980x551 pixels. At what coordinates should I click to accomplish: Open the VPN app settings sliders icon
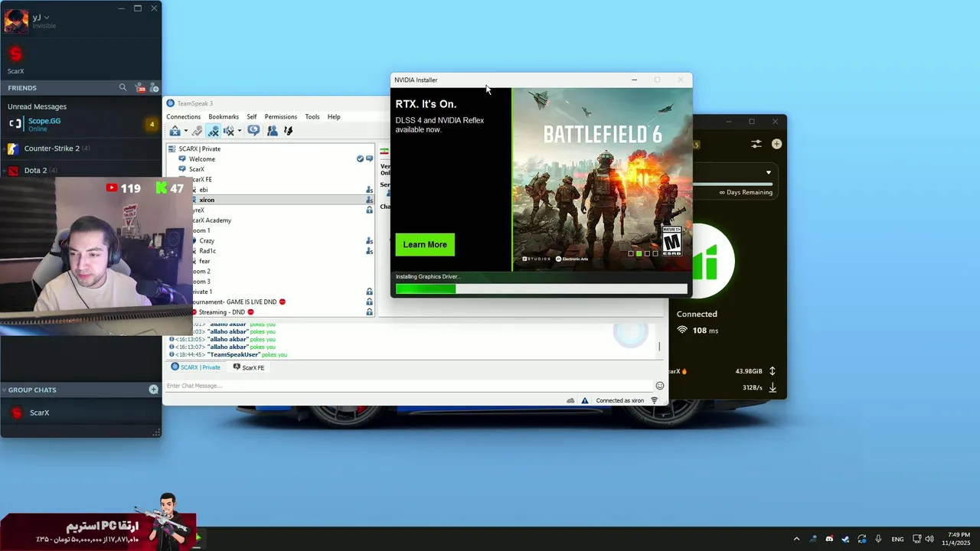[756, 144]
